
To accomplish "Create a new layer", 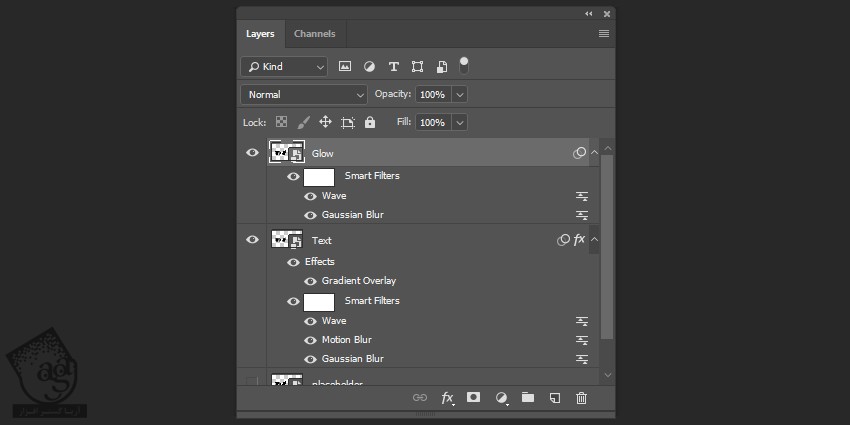I will tap(555, 398).
